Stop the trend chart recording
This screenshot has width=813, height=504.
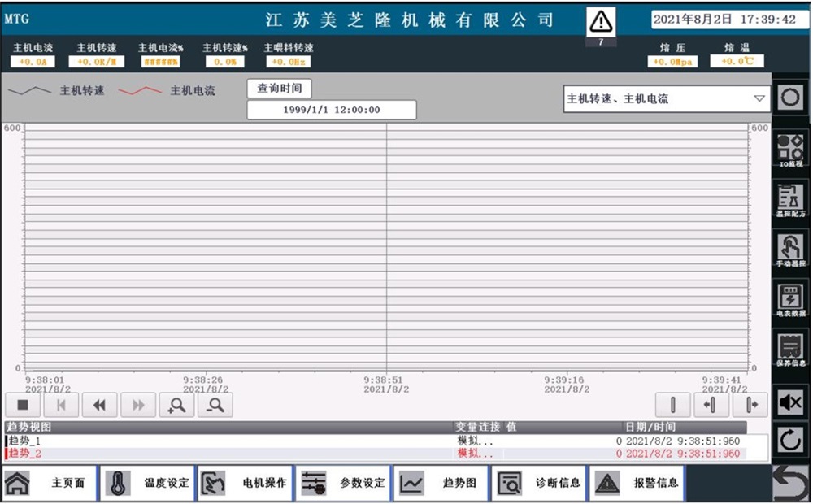coord(23,405)
